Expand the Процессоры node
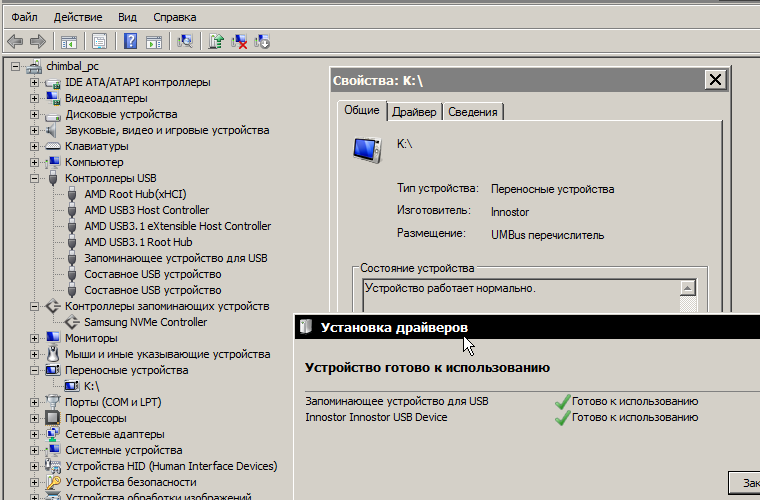Screen dimensions: 760x500 pyautogui.click(x=34, y=418)
